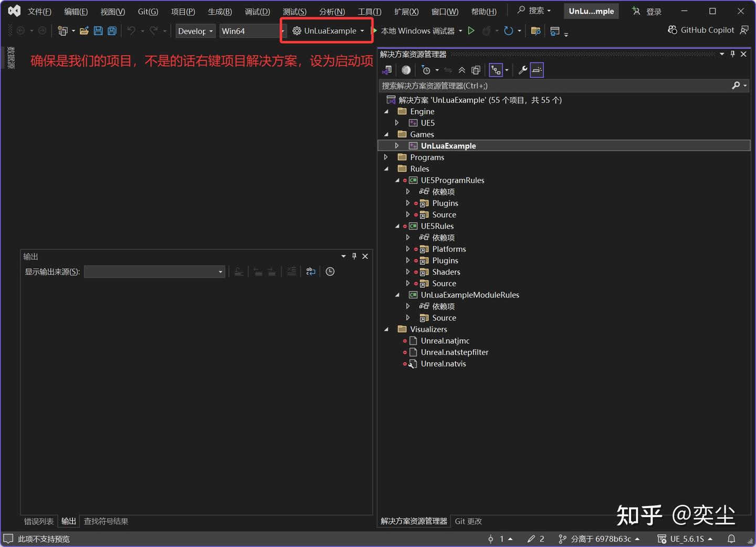Open the 调试(D) debug menu
The height and width of the screenshot is (547, 756).
pyautogui.click(x=257, y=12)
